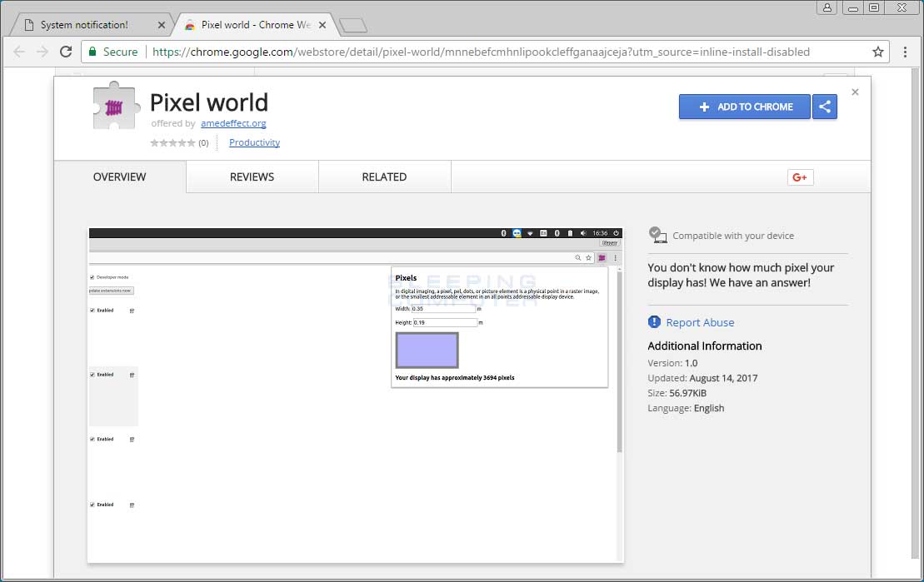This screenshot has width=924, height=582.
Task: Click the browser profile icon in the title bar
Action: pyautogui.click(x=826, y=7)
